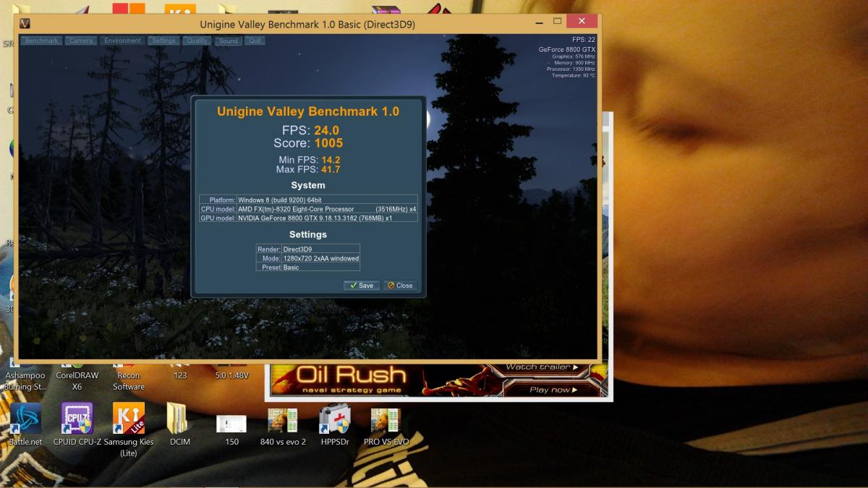Viewport: 868px width, 488px height.
Task: Click the Temperature 93 °C readout
Action: [x=574, y=75]
